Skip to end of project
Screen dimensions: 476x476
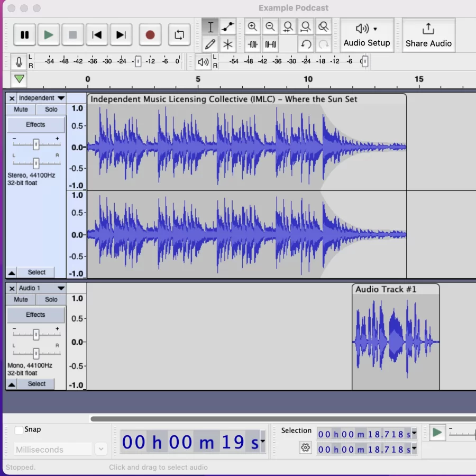tap(121, 35)
